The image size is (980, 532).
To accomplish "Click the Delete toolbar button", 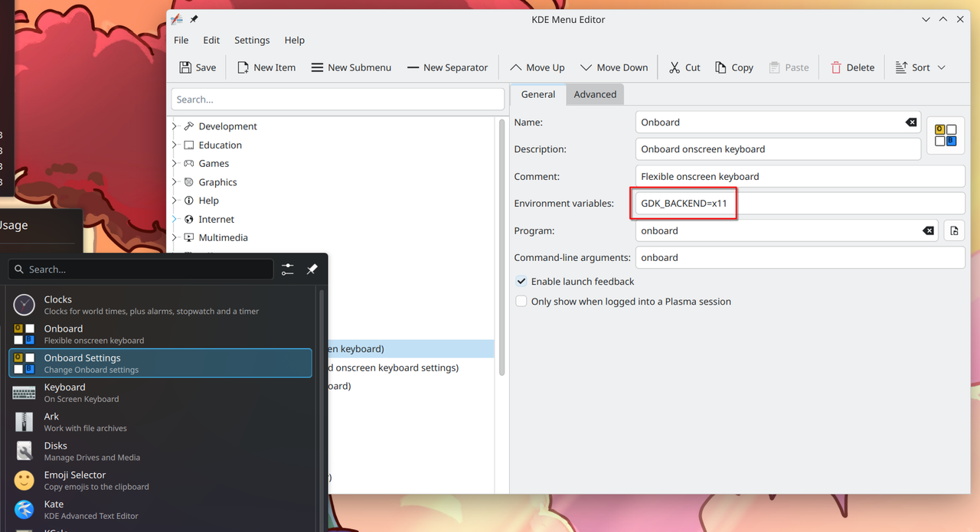I will point(852,67).
